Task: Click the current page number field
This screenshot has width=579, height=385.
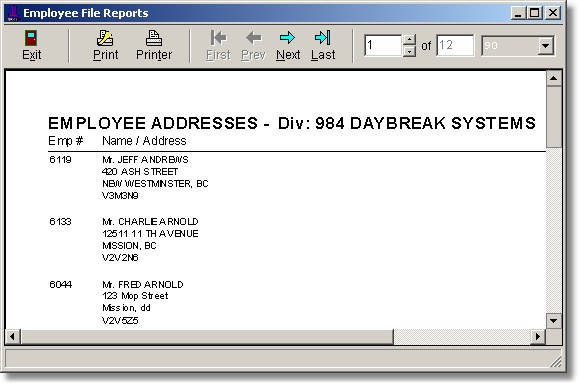Action: click(383, 45)
